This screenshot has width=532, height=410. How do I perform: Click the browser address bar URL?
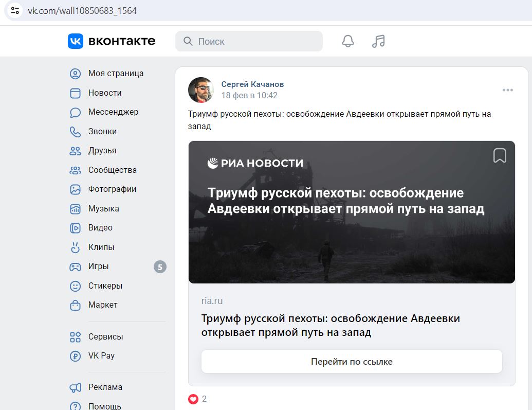click(x=82, y=11)
